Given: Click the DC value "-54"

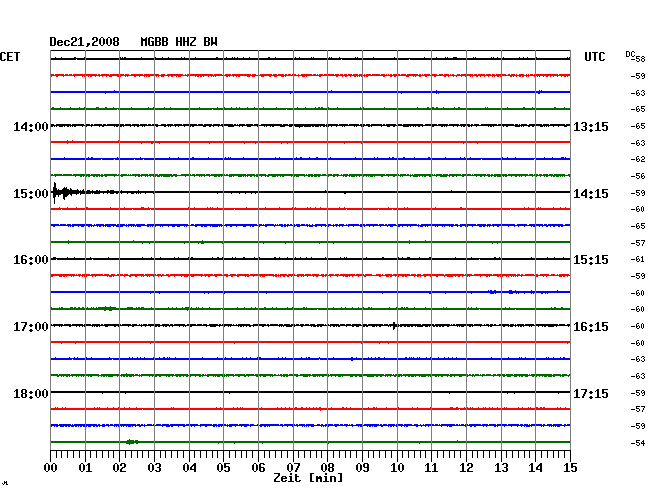Looking at the screenshot, I should 638,443.
